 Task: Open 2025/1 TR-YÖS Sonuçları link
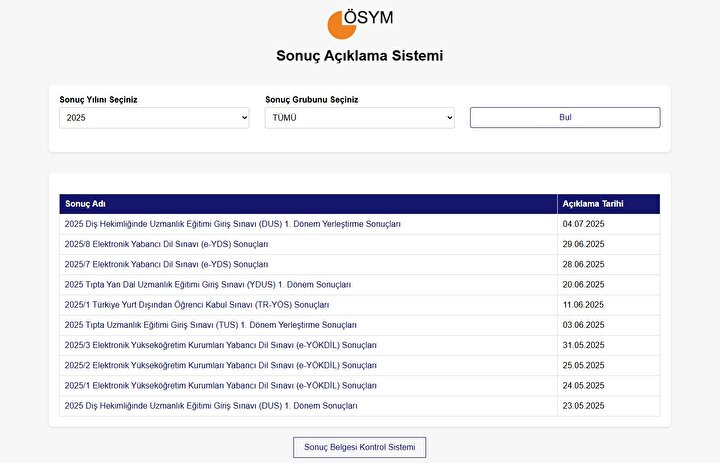coord(197,305)
